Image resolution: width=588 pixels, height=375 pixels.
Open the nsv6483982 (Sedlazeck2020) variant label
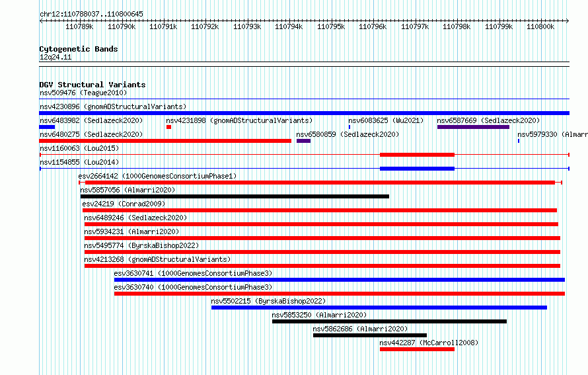91,120
